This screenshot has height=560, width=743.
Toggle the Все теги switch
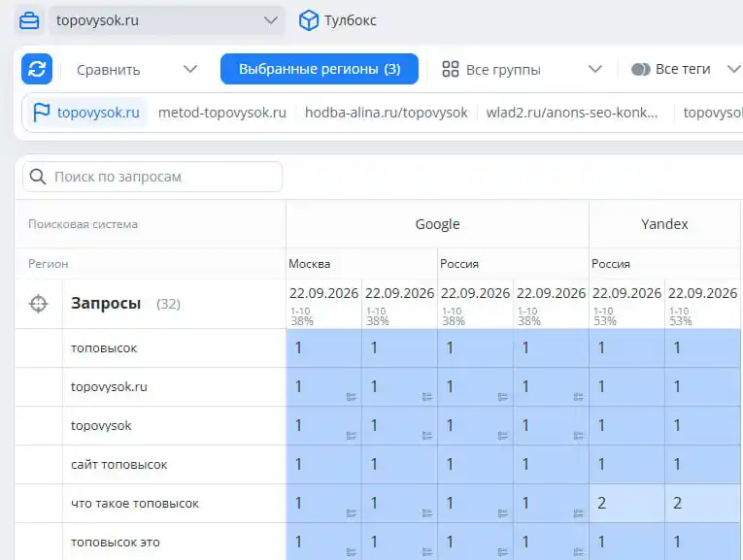641,70
